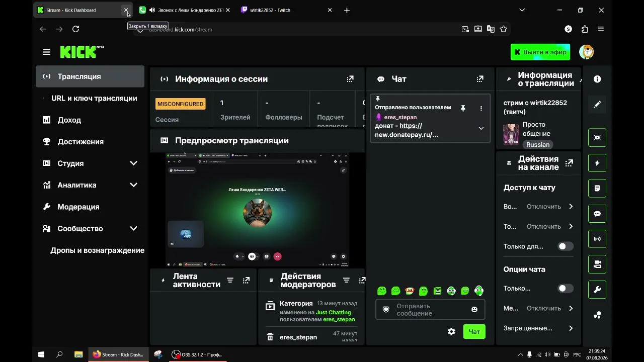Open browser extensions puzzle icon
This screenshot has width=644, height=362.
click(585, 29)
